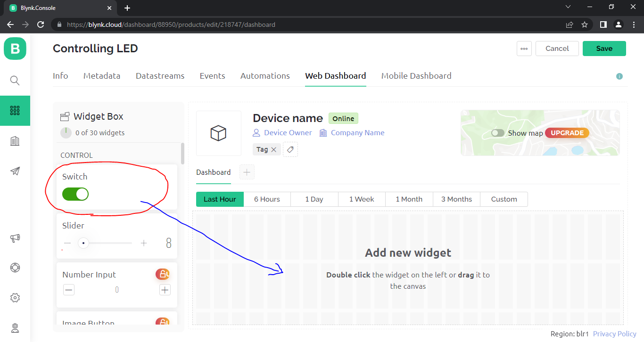Click the Slider widget minus sign
The width and height of the screenshot is (644, 342).
(67, 243)
